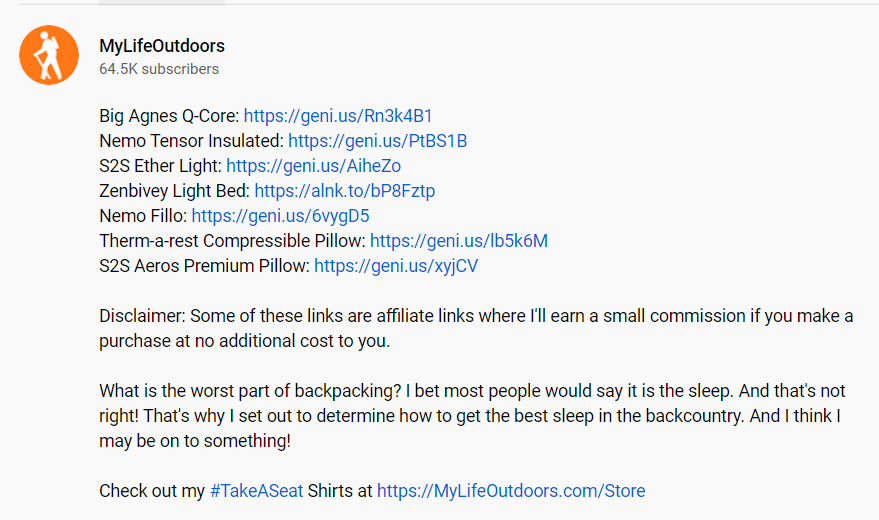This screenshot has height=520, width=879.
Task: Visit the Zenbivey Light Bed alnk.to link
Action: [x=344, y=191]
